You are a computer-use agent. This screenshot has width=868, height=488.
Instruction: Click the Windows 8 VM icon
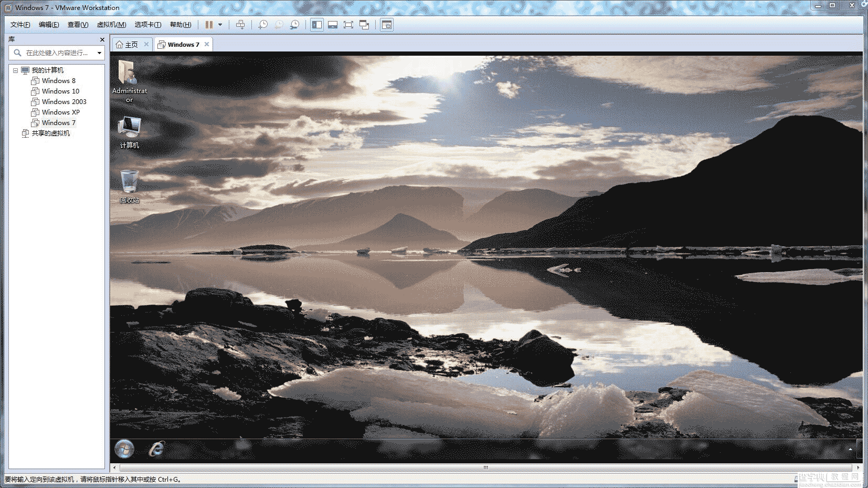pos(35,81)
